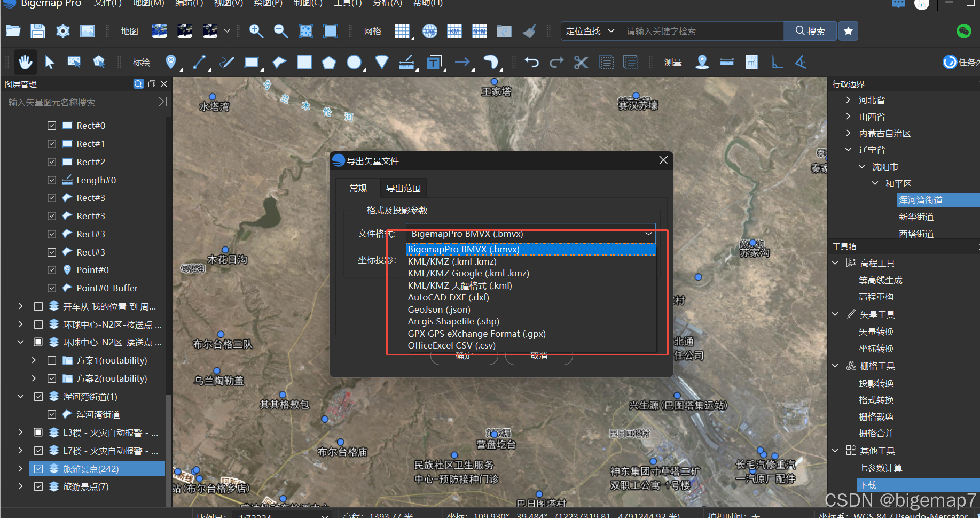
Task: Click the layer panel search icon
Action: (138, 84)
